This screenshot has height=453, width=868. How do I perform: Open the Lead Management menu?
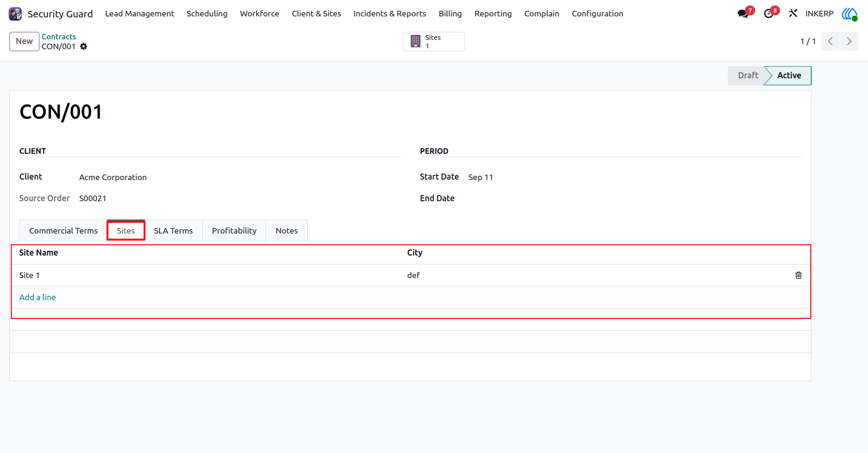[x=139, y=14]
